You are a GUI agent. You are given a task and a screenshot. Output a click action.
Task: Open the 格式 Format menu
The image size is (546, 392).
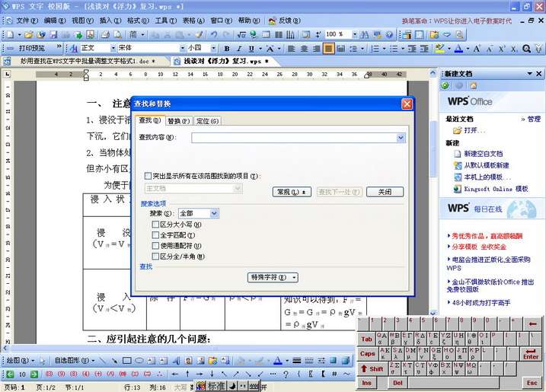pyautogui.click(x=138, y=21)
